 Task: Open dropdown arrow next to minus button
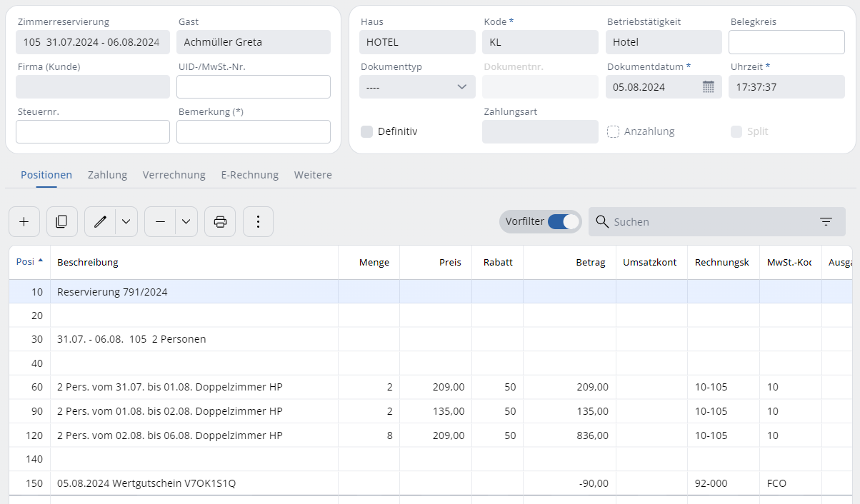tap(186, 222)
